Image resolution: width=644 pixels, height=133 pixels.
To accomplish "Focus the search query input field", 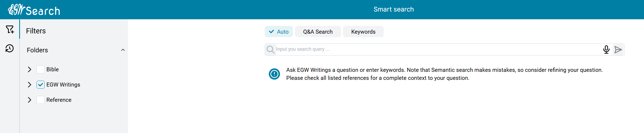I will [x=437, y=49].
